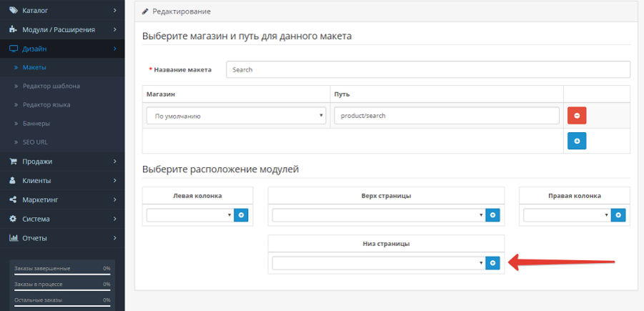
Task: Add module to Верх страницы
Action: pos(492,215)
